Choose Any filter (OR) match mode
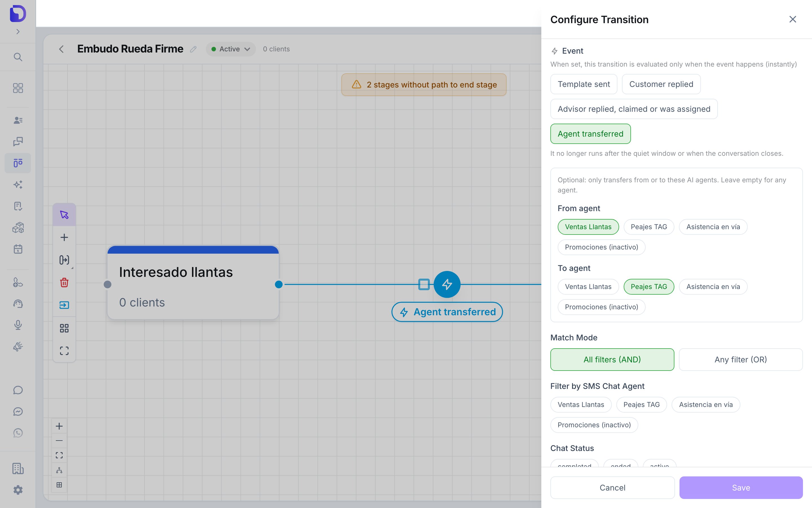 (x=741, y=360)
